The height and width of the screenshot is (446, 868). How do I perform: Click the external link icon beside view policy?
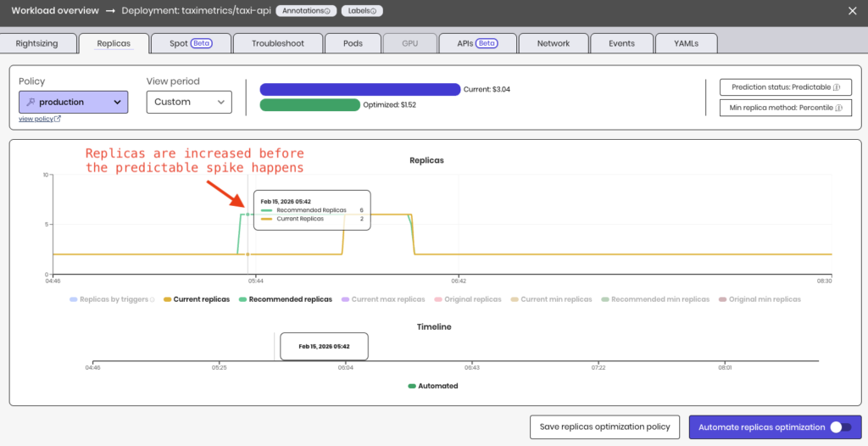(58, 120)
